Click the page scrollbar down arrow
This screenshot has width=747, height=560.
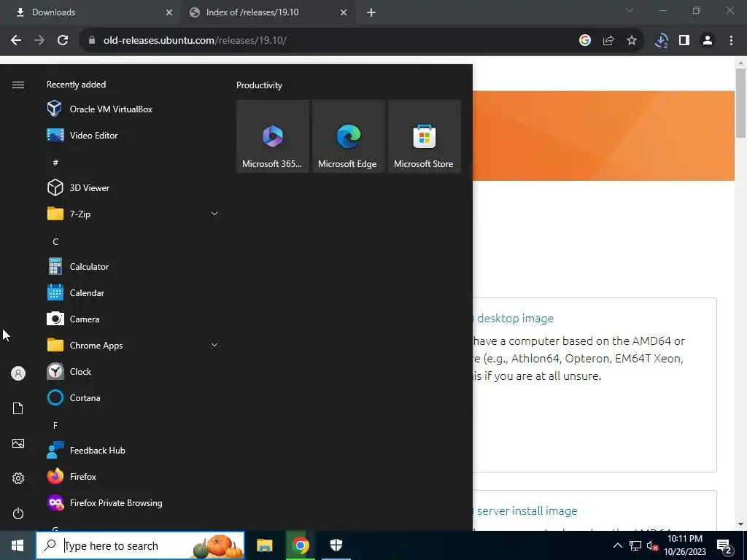[x=740, y=524]
